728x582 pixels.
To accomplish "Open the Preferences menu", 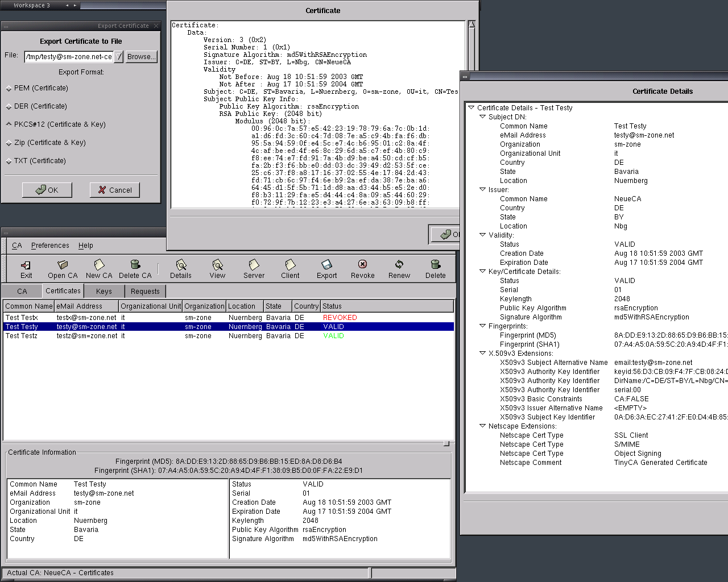I will (50, 246).
